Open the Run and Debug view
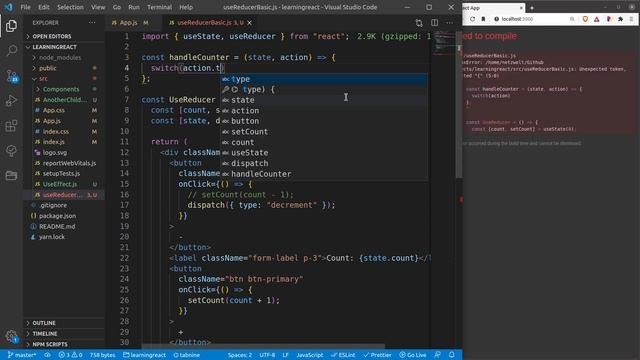 [11, 100]
